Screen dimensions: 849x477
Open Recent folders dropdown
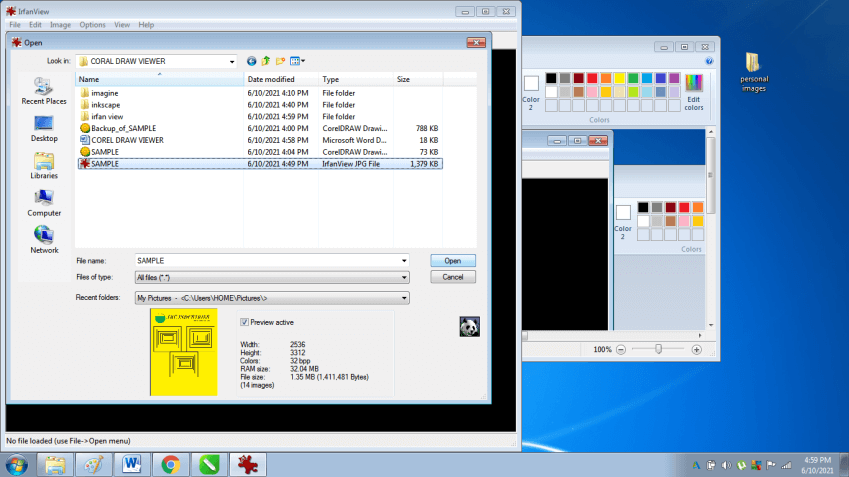[272, 298]
